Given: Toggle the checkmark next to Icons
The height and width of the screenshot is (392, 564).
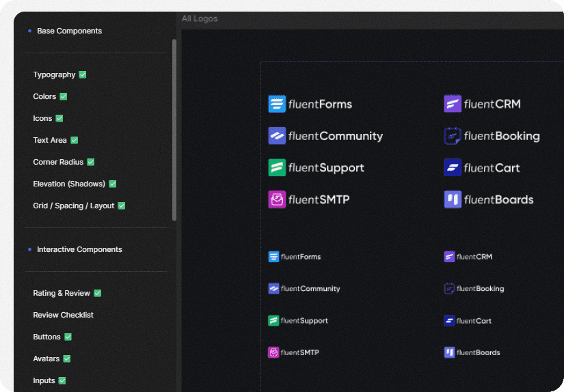Looking at the screenshot, I should pos(59,119).
